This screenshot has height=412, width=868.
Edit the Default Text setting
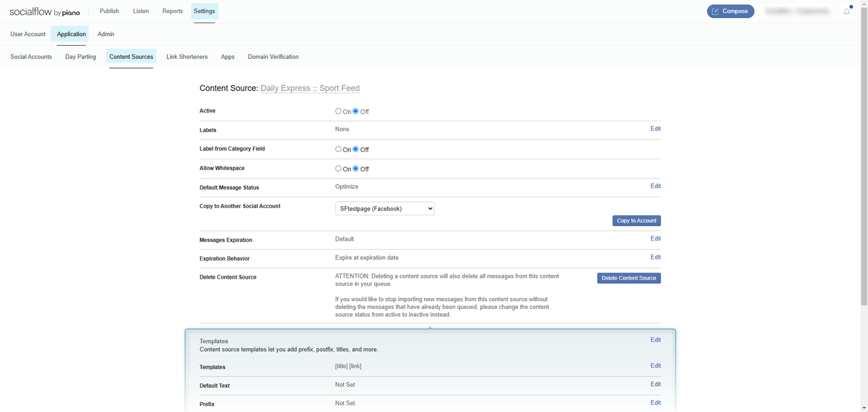coord(655,384)
